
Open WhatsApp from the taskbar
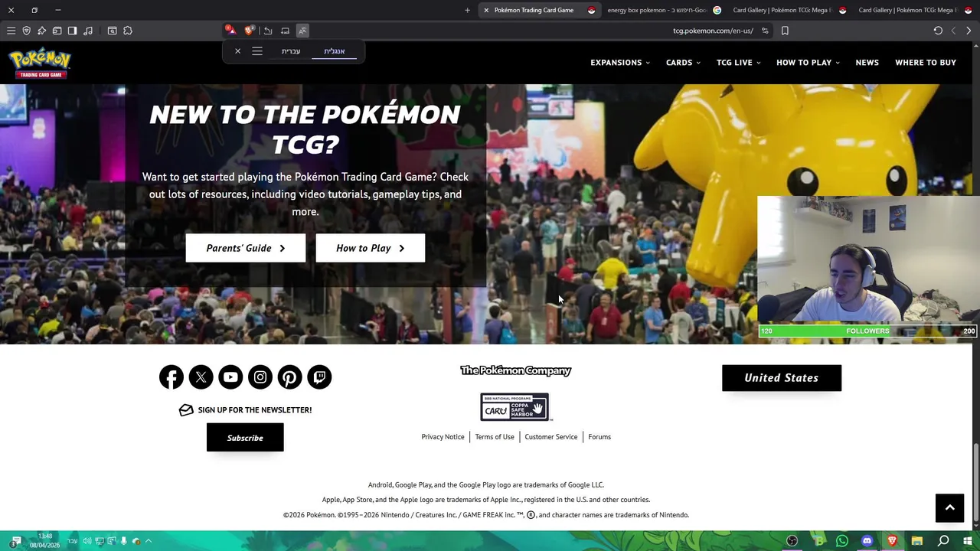click(842, 541)
